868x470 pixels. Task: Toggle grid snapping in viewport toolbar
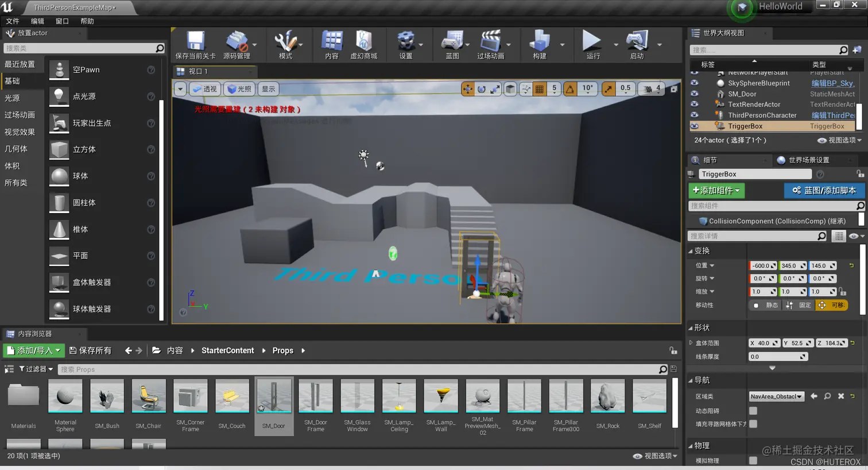click(540, 89)
